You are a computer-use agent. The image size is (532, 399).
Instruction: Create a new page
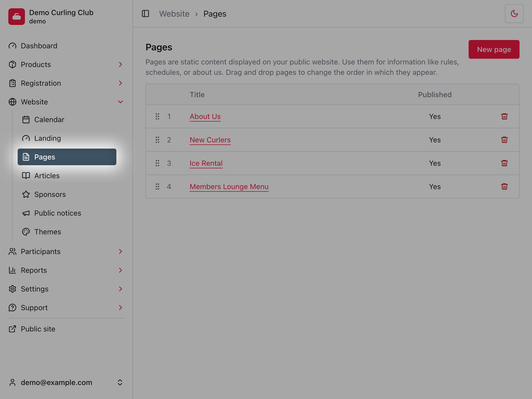point(494,49)
